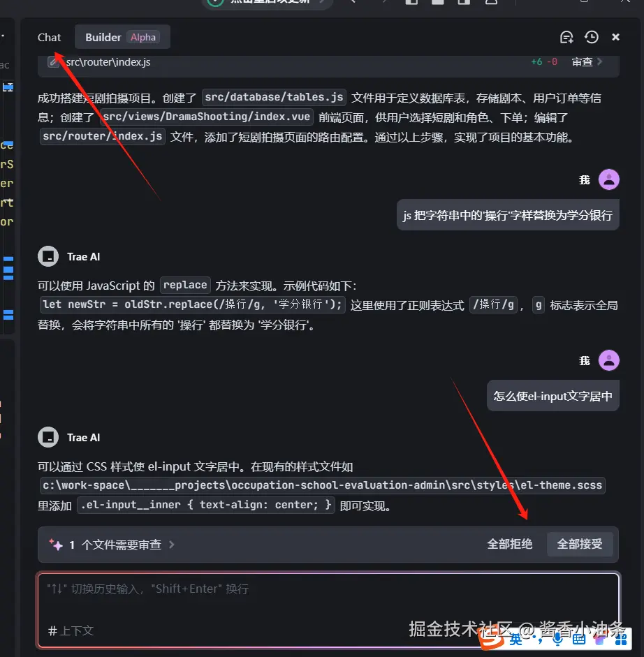The image size is (644, 657).
Task: Click the user avatar above first question
Action: [609, 179]
